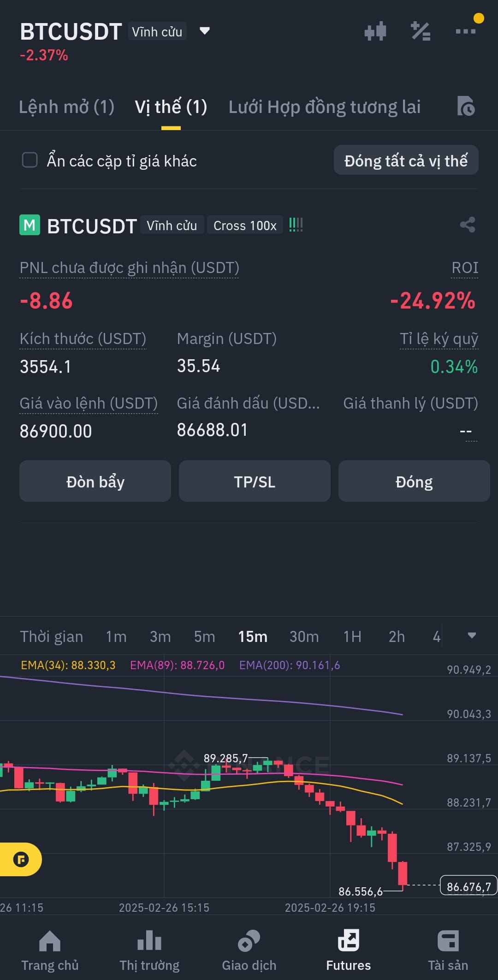Image resolution: width=498 pixels, height=980 pixels.
Task: Click the TP/SL button
Action: click(255, 481)
